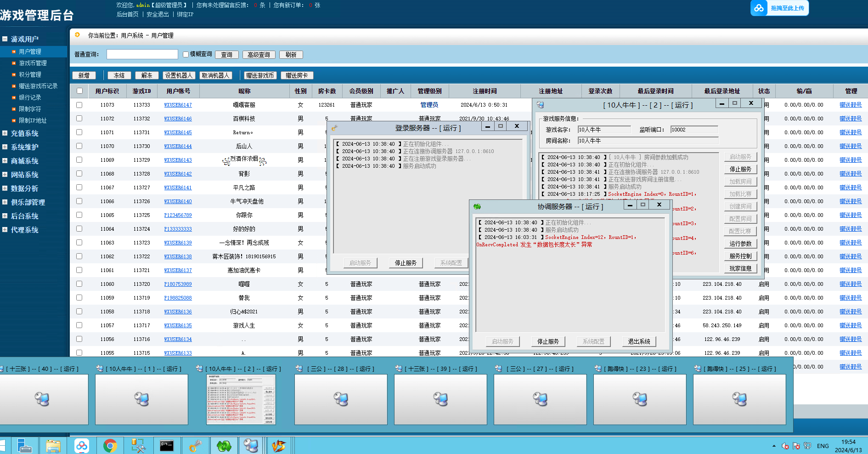Collapse the 游戏用户 sidebar section
This screenshot has height=454, width=868.
pos(5,39)
